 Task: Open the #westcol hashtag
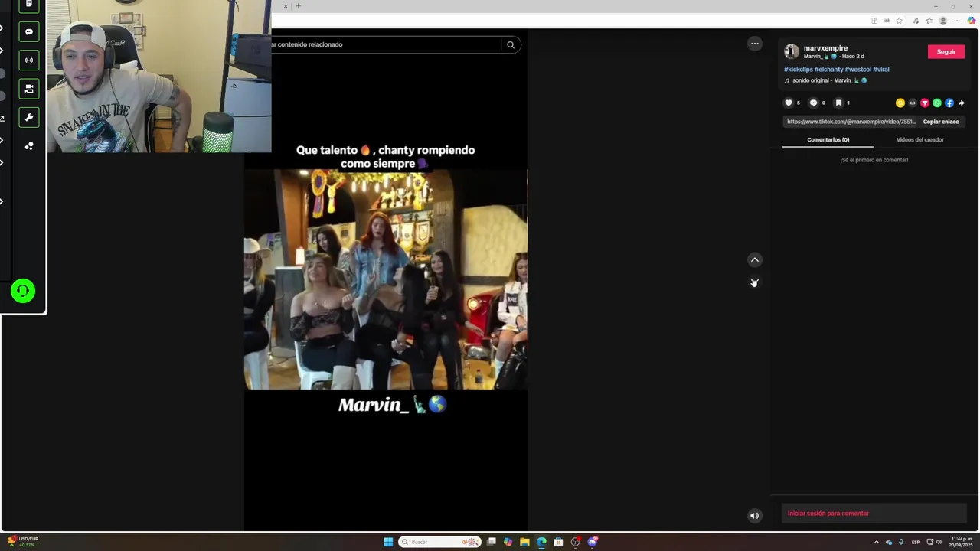tap(858, 70)
